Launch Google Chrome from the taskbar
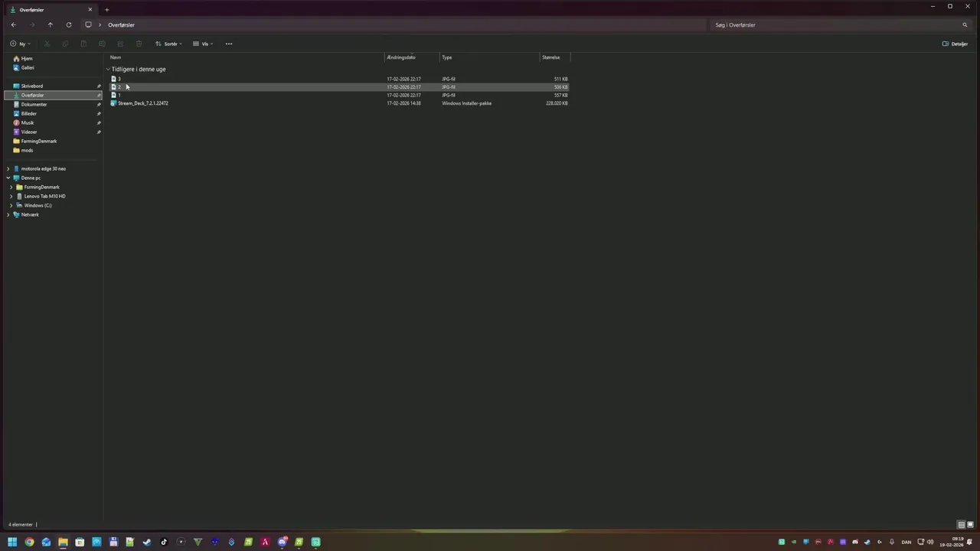The height and width of the screenshot is (551, 980). pyautogui.click(x=29, y=542)
